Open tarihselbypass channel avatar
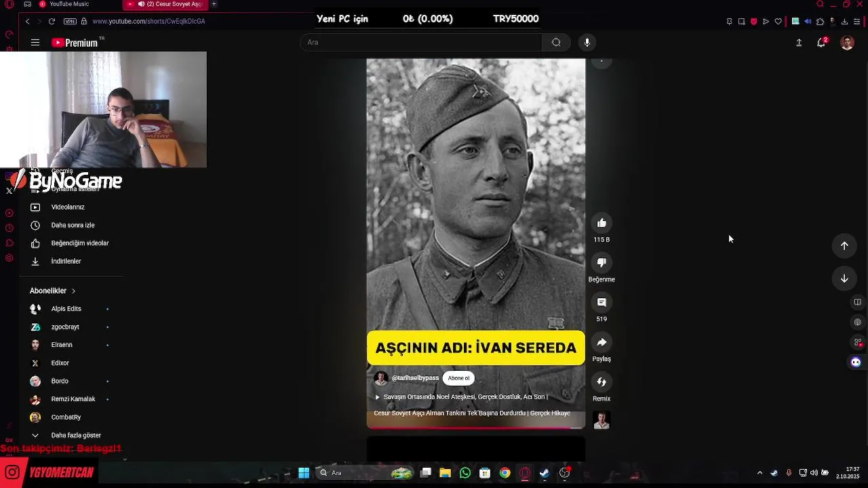This screenshot has width=868, height=488. (x=381, y=378)
